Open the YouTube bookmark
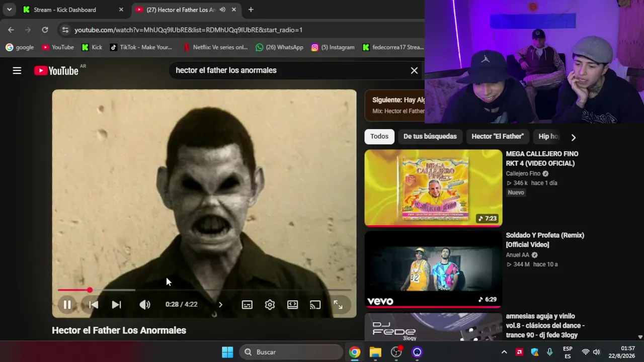 [x=58, y=47]
